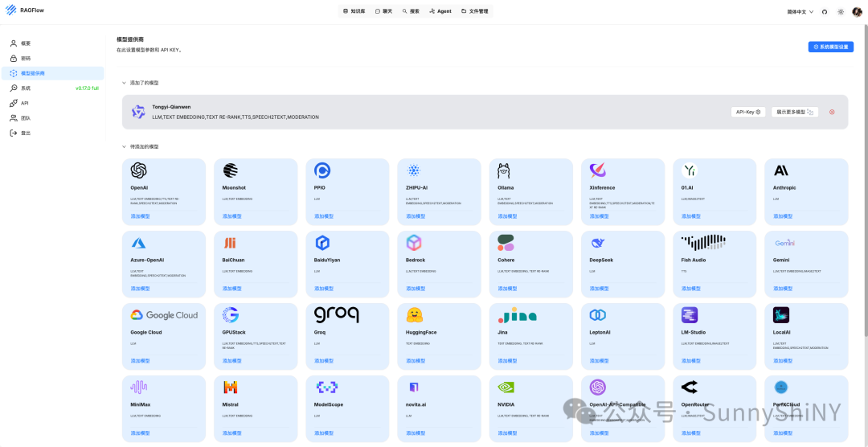The height and width of the screenshot is (447, 868).
Task: Open 系统 in the sidebar
Action: click(52, 88)
